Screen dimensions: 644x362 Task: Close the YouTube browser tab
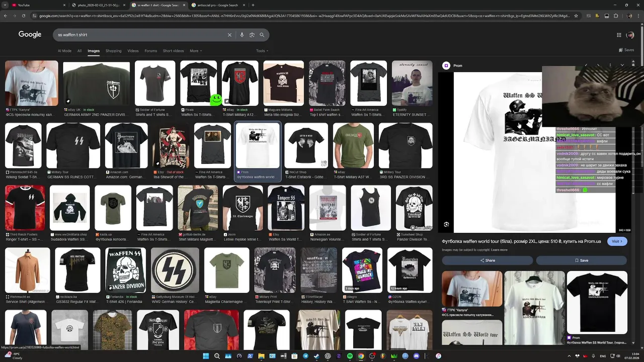tap(64, 5)
